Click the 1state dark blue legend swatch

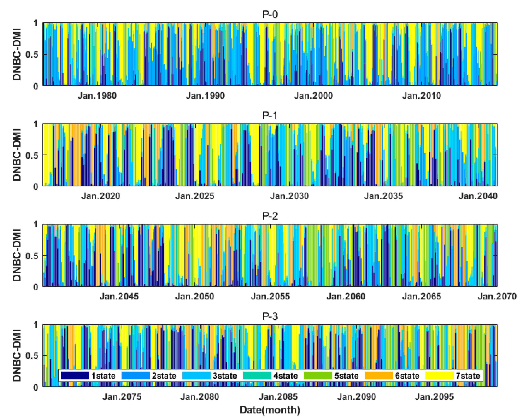(x=75, y=375)
